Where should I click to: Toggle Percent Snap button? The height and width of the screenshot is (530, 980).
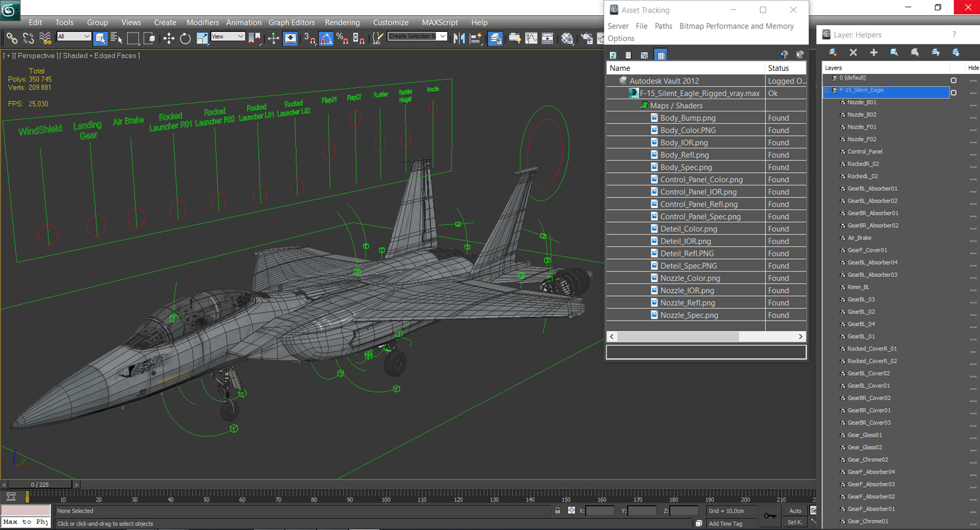pos(342,38)
